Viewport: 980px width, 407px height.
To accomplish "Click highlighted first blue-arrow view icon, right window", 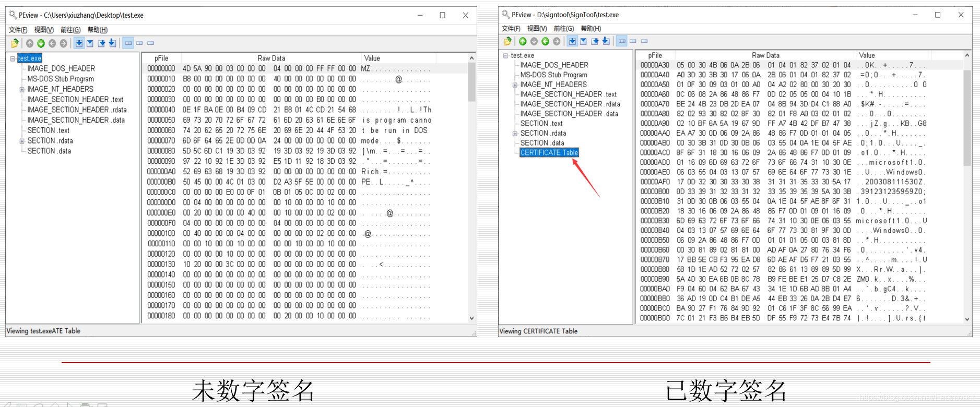I will [572, 41].
